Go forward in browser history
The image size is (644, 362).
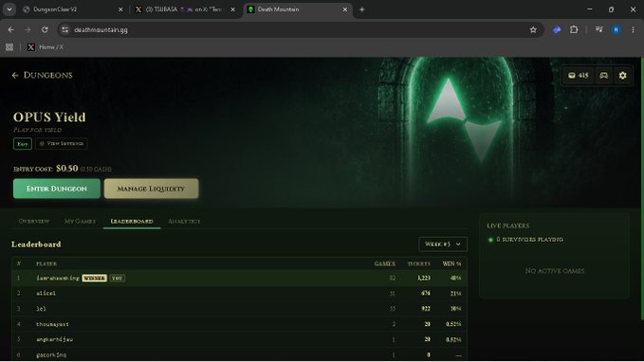(28, 29)
